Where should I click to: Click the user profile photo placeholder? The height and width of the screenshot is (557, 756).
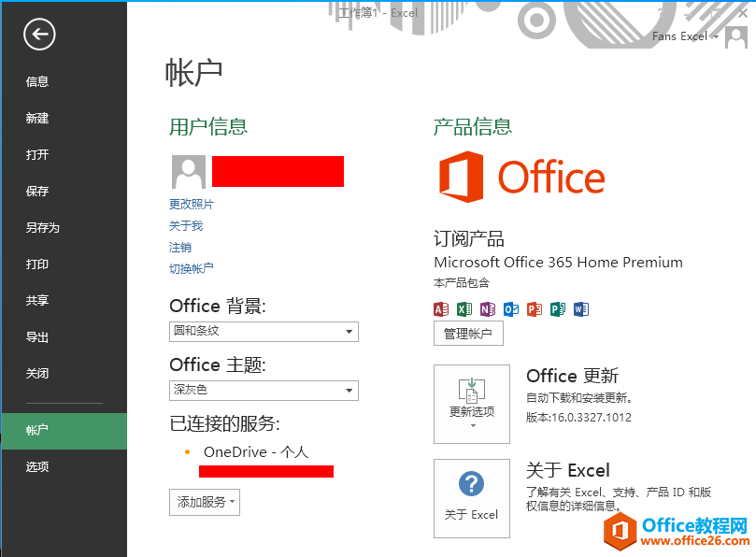click(189, 172)
